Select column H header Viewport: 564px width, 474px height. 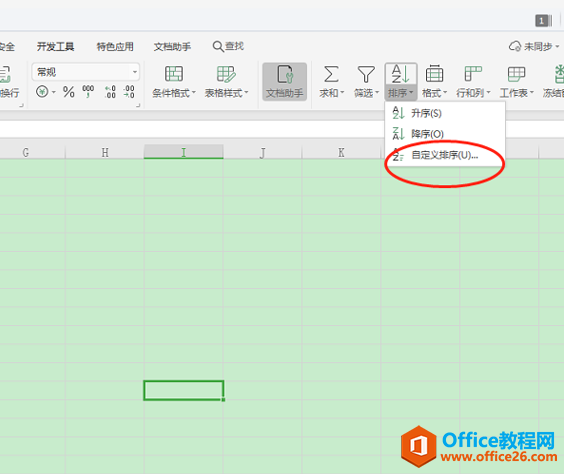click(105, 152)
